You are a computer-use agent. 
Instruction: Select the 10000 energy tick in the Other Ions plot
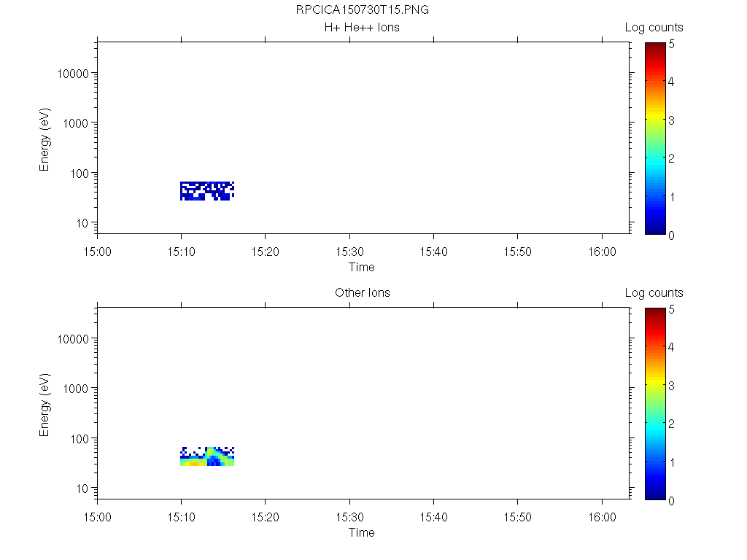point(73,339)
